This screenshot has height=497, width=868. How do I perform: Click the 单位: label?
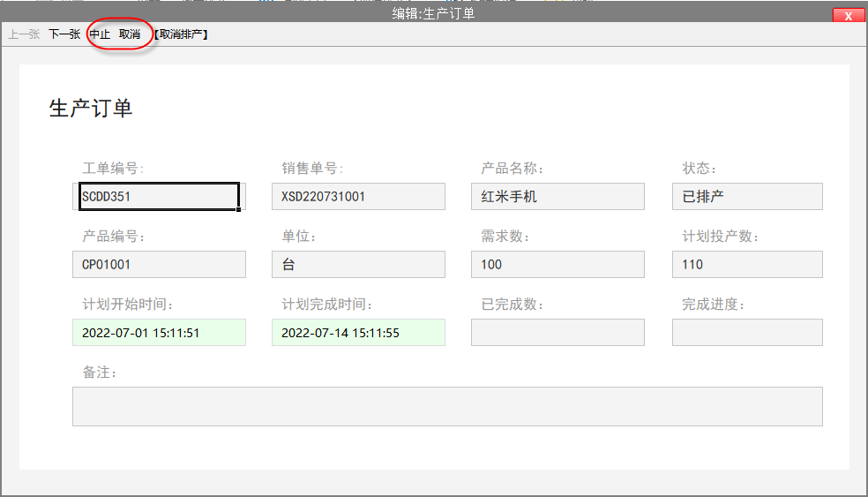[299, 237]
